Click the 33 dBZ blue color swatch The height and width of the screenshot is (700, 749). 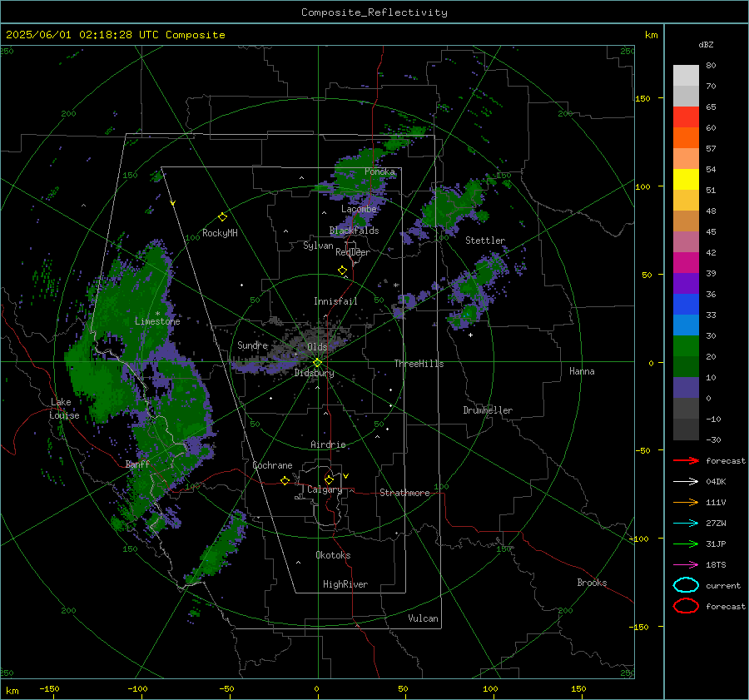(x=686, y=325)
